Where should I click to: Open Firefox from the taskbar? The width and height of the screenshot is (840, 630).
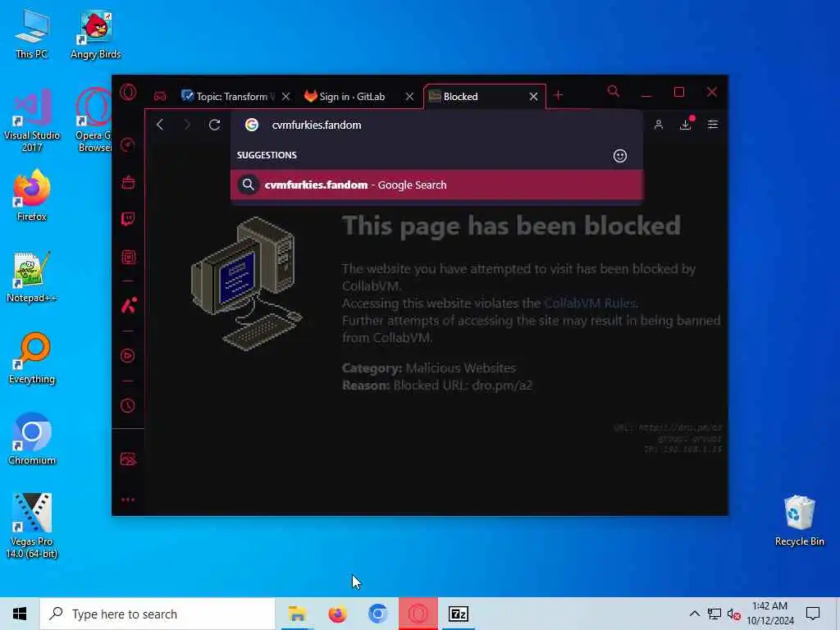(337, 614)
